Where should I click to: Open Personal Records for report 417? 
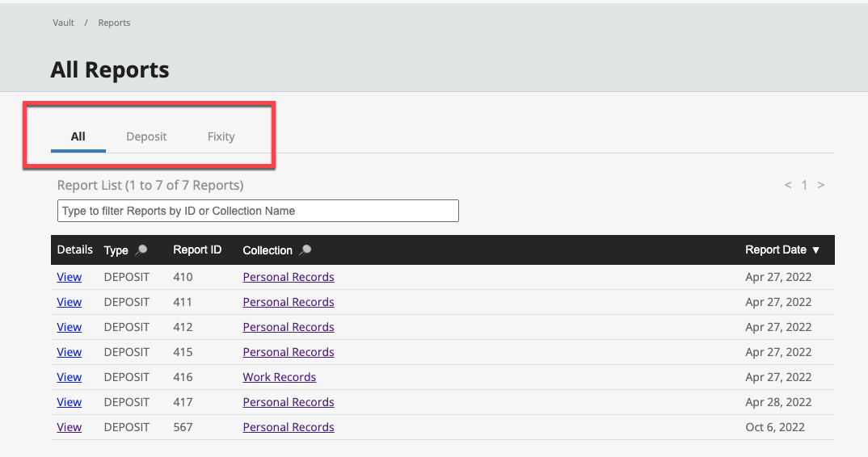pyautogui.click(x=289, y=402)
